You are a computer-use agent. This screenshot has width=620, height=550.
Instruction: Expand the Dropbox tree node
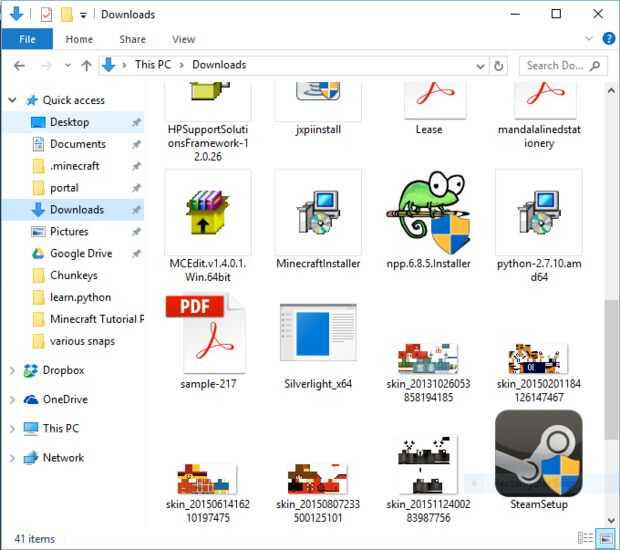(13, 370)
